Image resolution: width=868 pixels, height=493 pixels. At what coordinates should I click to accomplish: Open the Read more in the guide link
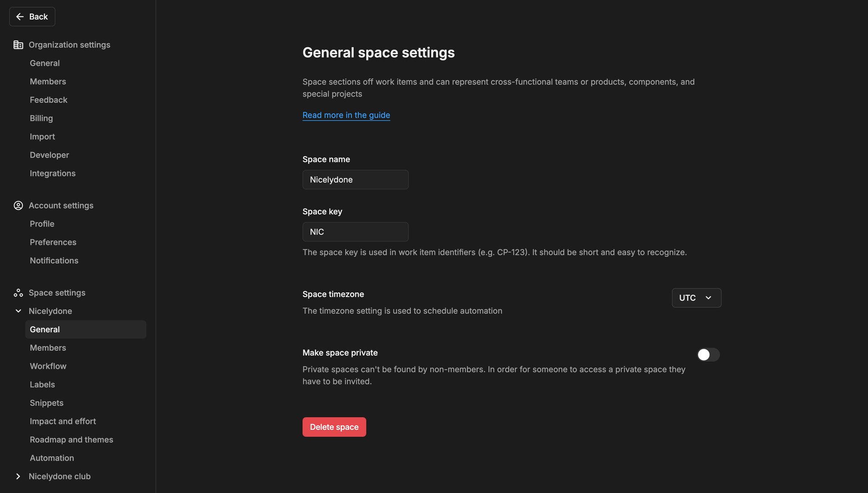pos(346,115)
